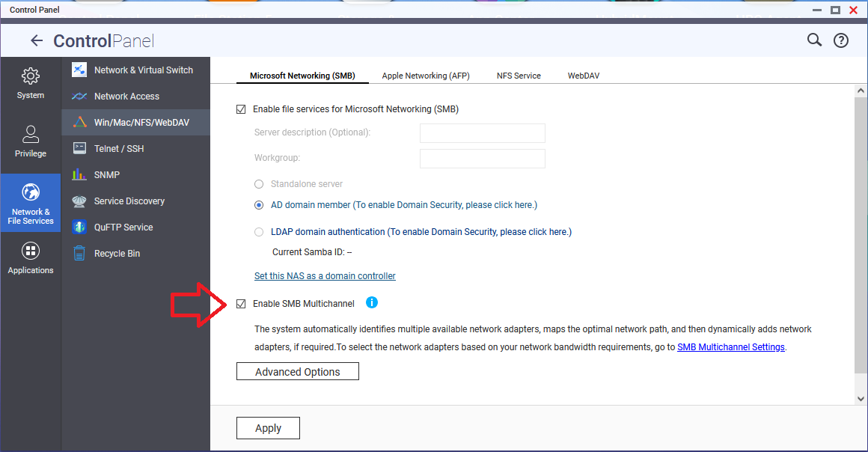Select the System gear icon
This screenshot has width=868, height=452.
pos(31,76)
